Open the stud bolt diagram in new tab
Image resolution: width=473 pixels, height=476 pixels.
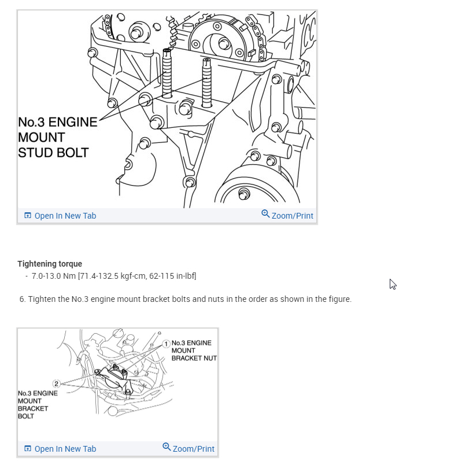60,216
